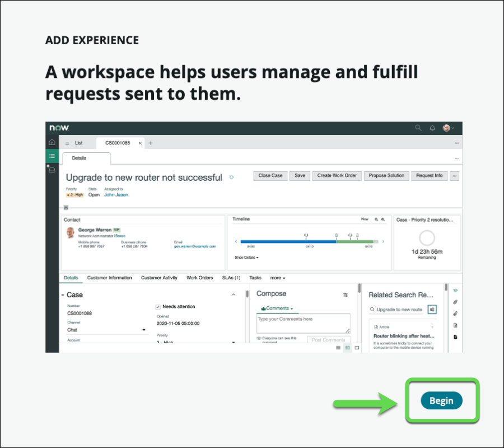Open the inbox icon in sidebar
This screenshot has height=448, width=504.
pyautogui.click(x=52, y=169)
